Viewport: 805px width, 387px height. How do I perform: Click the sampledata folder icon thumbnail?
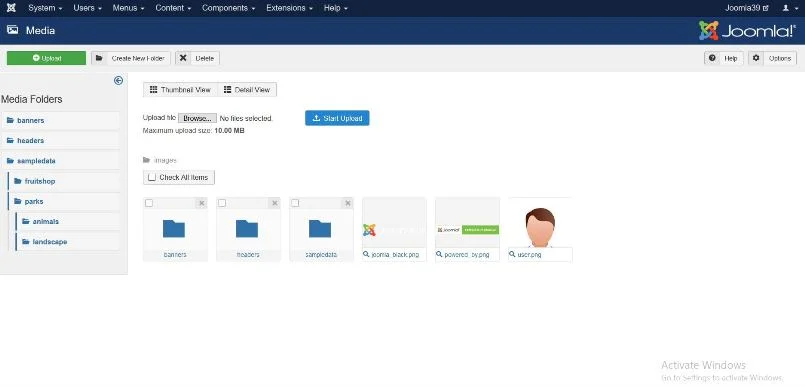[320, 228]
